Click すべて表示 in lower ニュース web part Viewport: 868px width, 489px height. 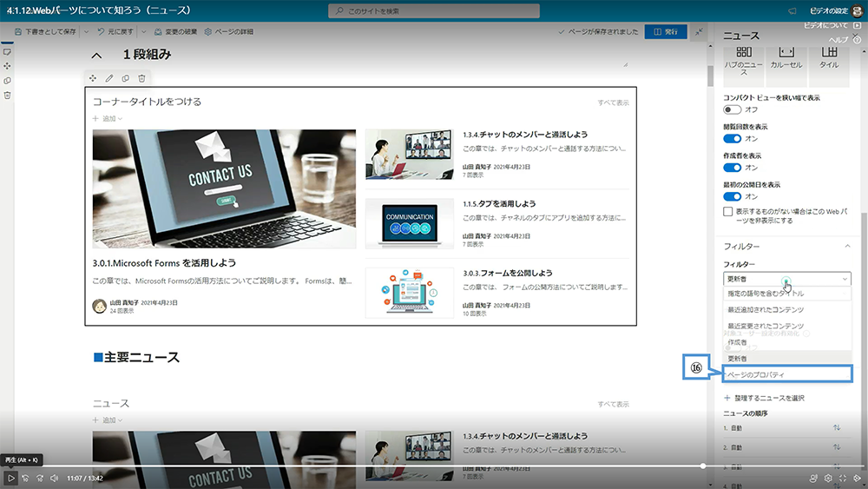[x=613, y=404]
